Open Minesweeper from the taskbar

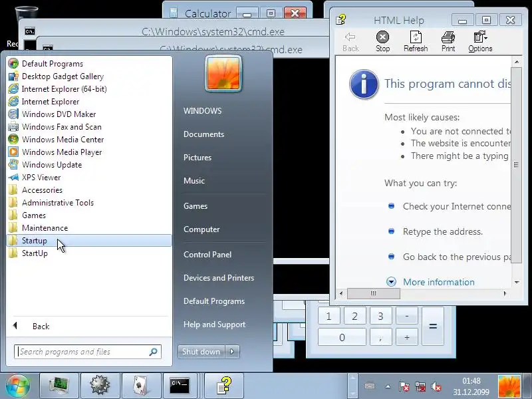click(x=100, y=386)
